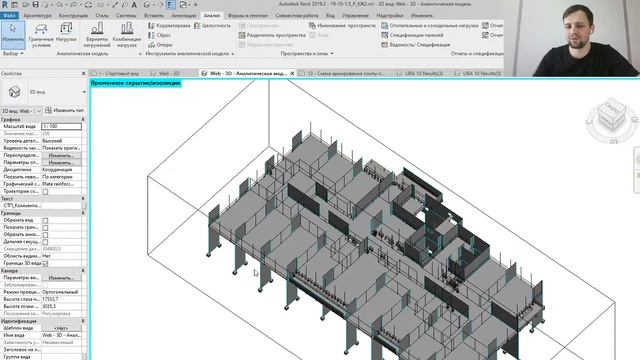Click the Шаблон вида '<Нет>' button
Image resolution: width=640 pixels, height=360 pixels.
pos(62,328)
